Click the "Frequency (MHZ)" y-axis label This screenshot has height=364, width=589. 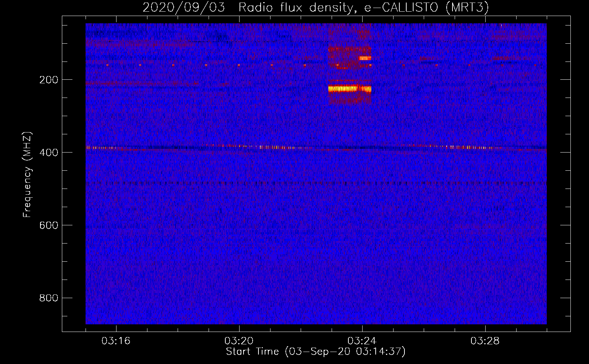pyautogui.click(x=27, y=175)
